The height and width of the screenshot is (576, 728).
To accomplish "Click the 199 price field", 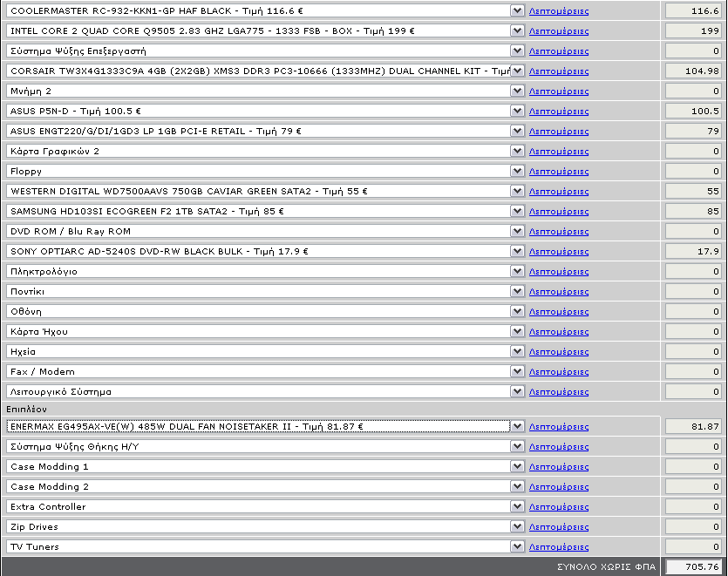I will coord(694,30).
